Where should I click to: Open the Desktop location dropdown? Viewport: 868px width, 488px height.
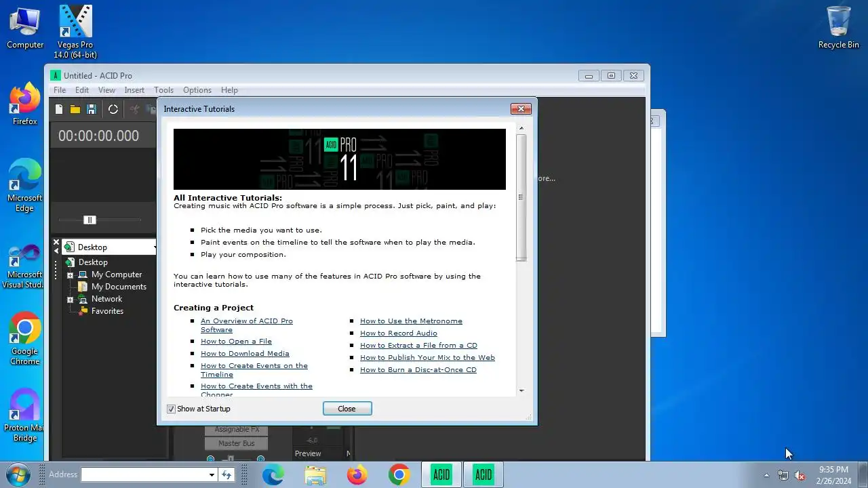click(x=155, y=247)
